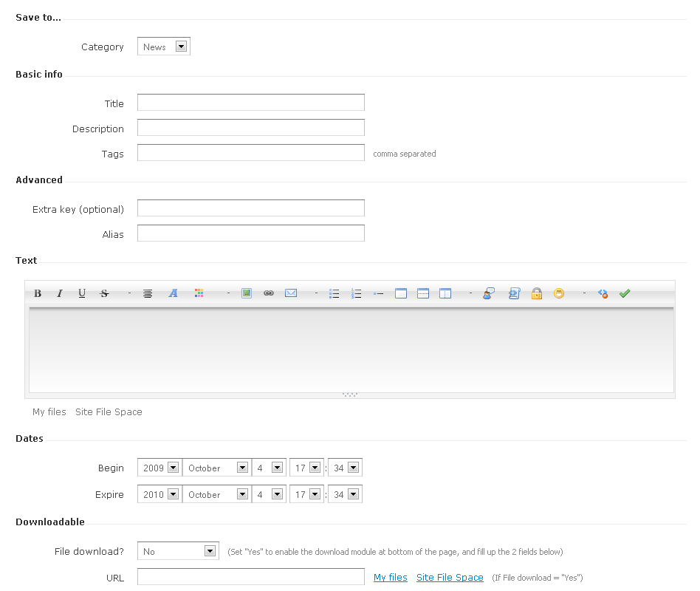Click into the Title input field

[x=251, y=103]
